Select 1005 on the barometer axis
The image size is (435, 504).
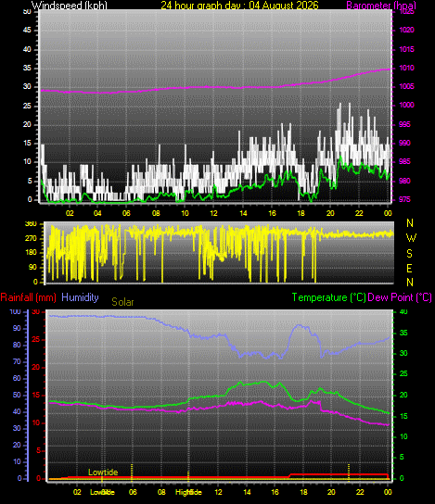406,87
